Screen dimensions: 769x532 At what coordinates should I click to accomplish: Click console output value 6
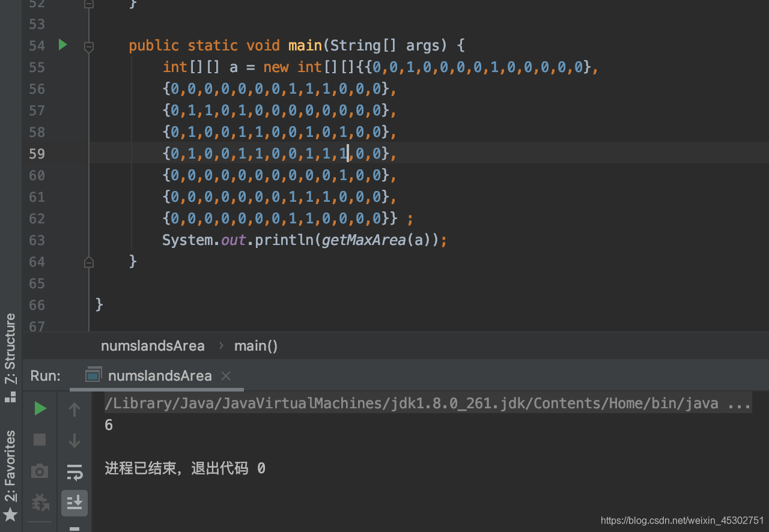(x=109, y=425)
